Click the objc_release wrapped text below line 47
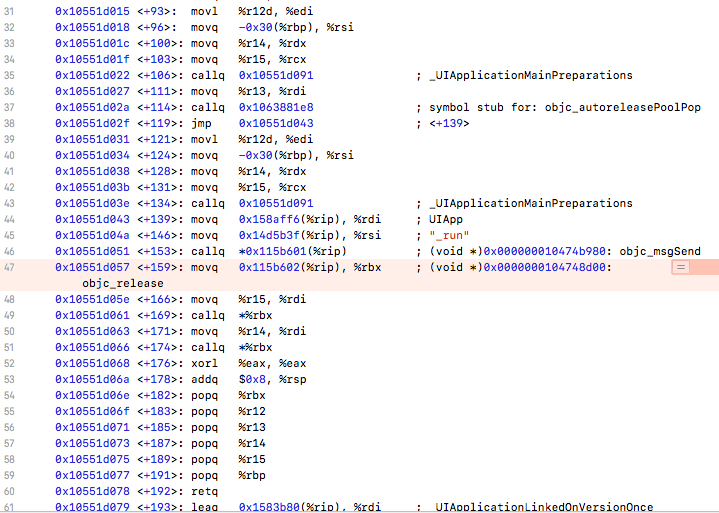The image size is (719, 513). click(123, 283)
